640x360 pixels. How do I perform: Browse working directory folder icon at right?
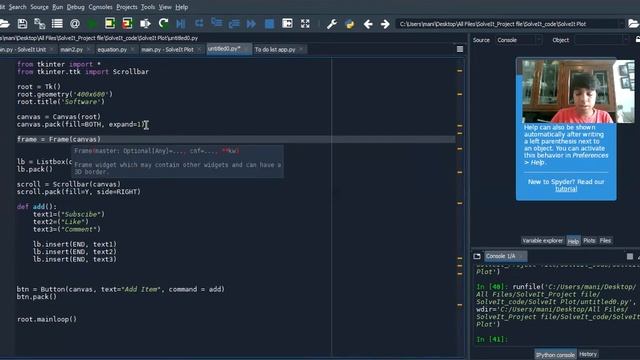tap(633, 24)
